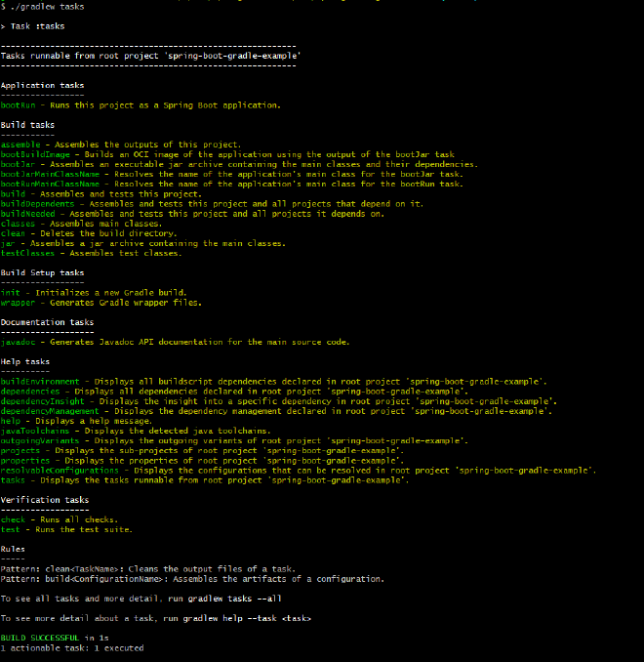Viewport: 644px width, 662px height.
Task: Select the 'testClasses' task name
Action: (x=27, y=253)
